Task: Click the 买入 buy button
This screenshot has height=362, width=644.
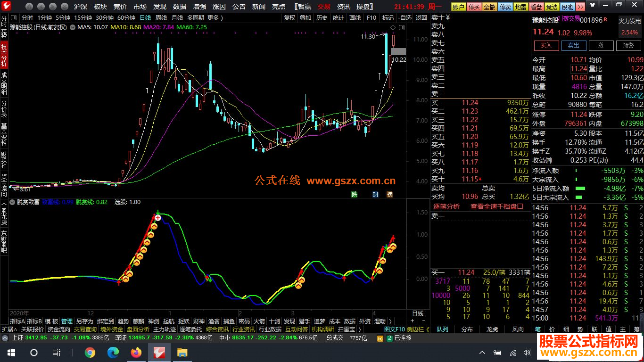Action: tap(546, 45)
